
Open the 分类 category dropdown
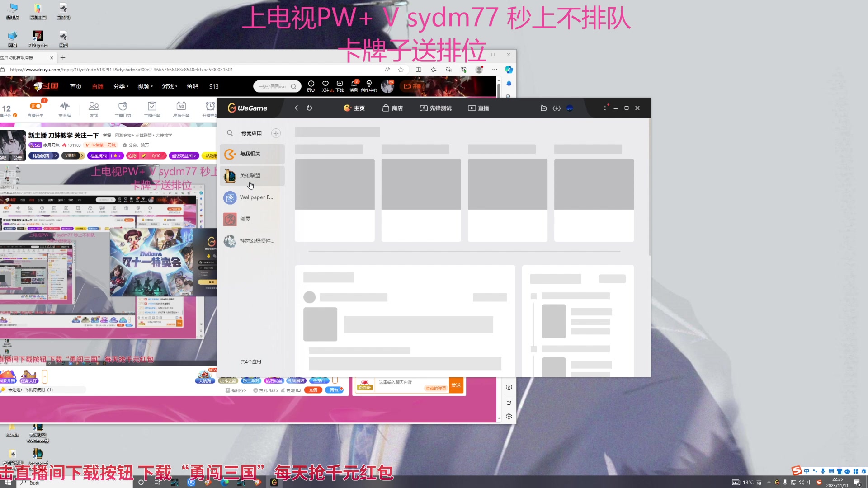click(x=120, y=86)
